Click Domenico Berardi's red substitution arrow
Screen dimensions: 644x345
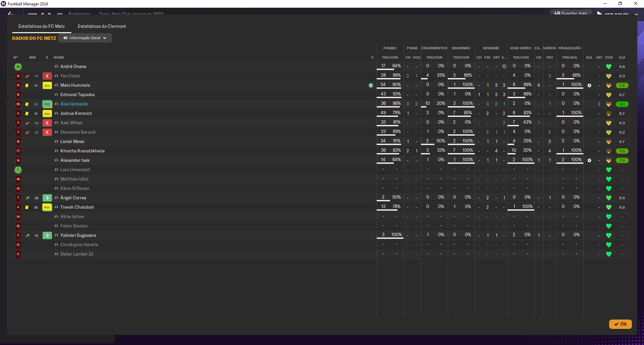(47, 132)
